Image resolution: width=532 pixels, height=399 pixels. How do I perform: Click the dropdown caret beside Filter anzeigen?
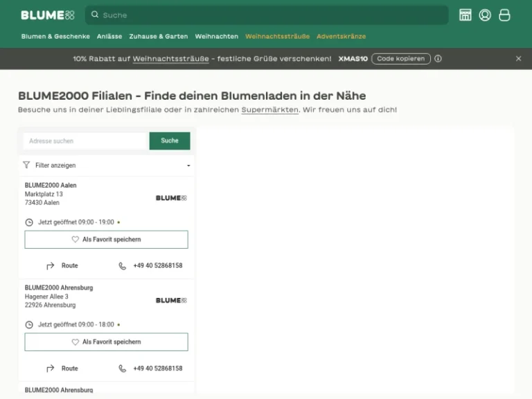tap(188, 166)
